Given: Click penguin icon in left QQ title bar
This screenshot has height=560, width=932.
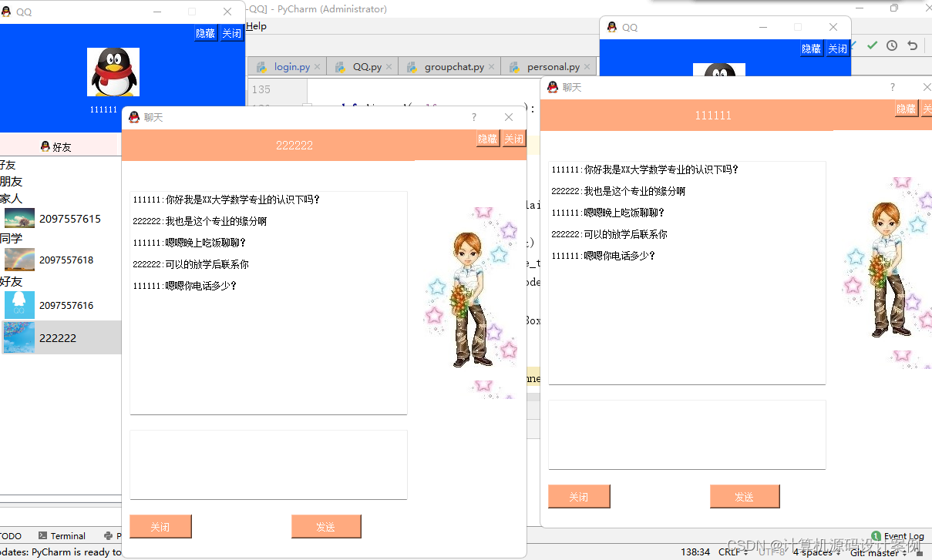Looking at the screenshot, I should pos(7,12).
